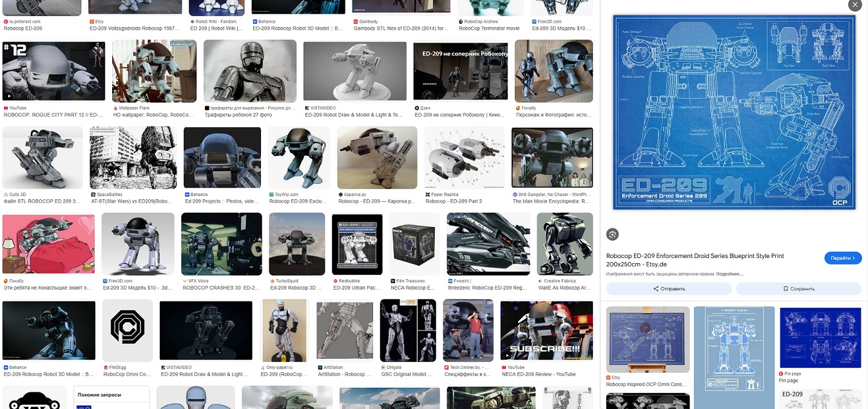868x409 pixels.
Task: Search the preview image with Google Lens
Action: (613, 234)
